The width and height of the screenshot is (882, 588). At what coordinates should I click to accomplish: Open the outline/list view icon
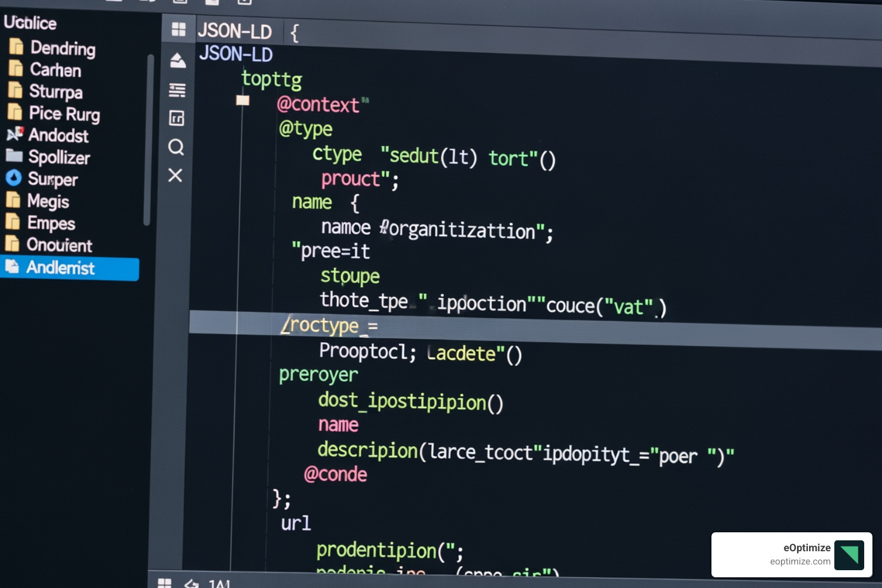point(176,90)
